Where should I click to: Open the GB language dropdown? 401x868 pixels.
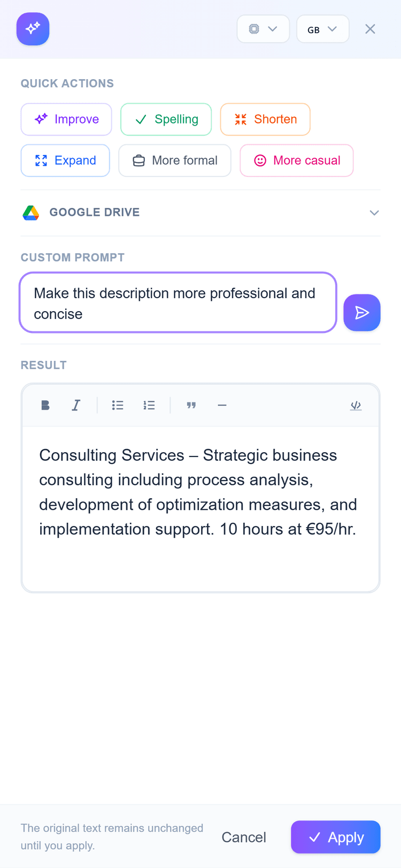(322, 29)
